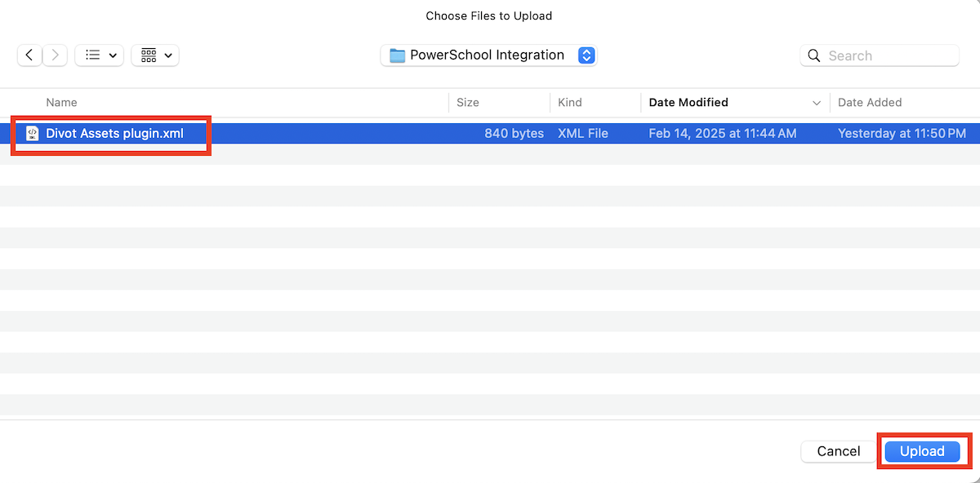Open the PowerSchool Integration folder popup
980x483 pixels.
487,55
